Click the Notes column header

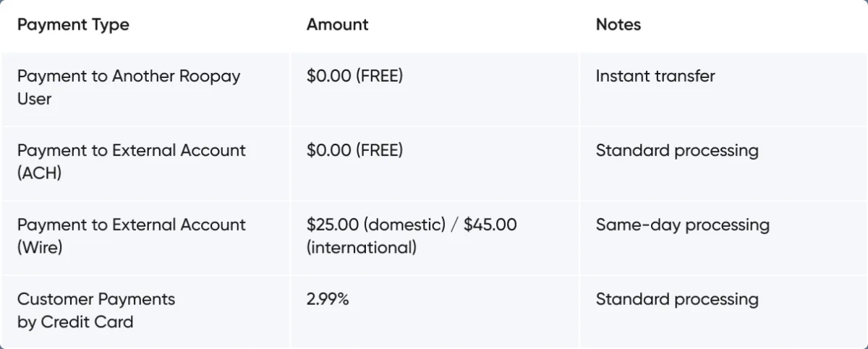[x=618, y=25]
